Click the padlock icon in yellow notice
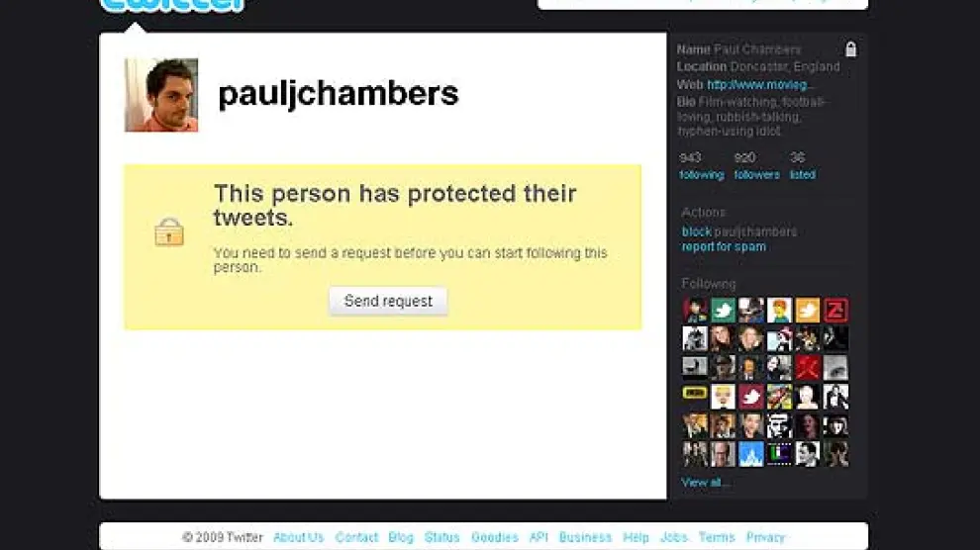Viewport: 980px width, 550px height. click(x=168, y=231)
